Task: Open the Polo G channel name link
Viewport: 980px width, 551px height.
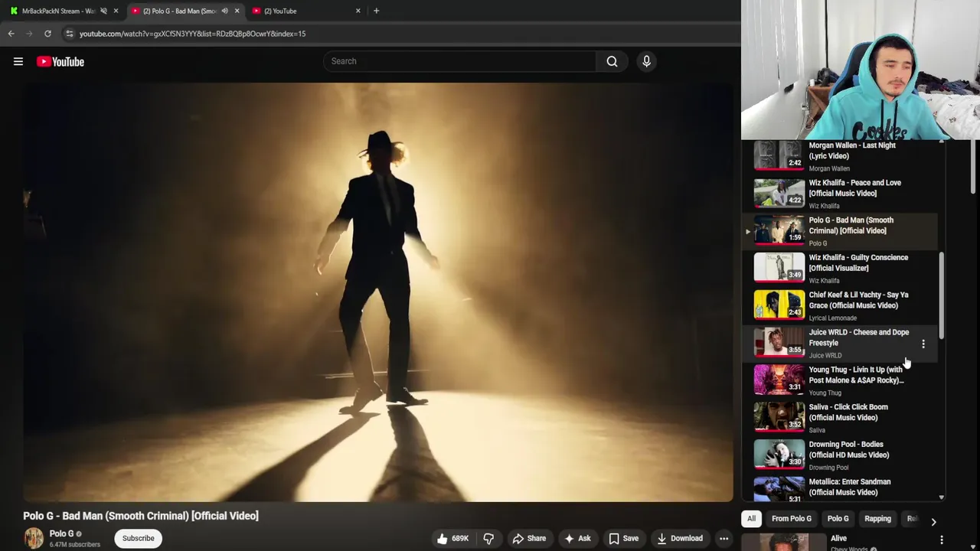Action: 62,533
